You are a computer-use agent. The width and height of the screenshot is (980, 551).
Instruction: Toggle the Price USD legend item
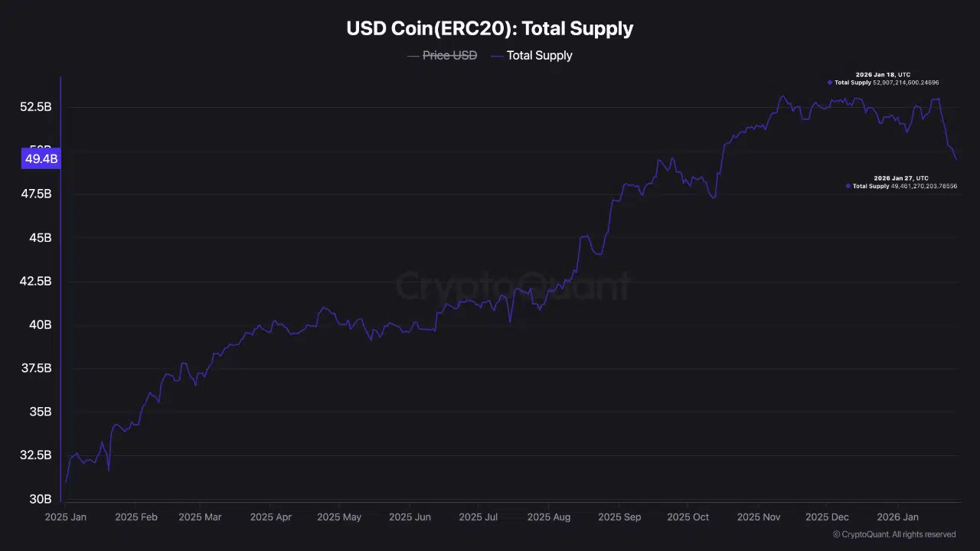(x=449, y=55)
